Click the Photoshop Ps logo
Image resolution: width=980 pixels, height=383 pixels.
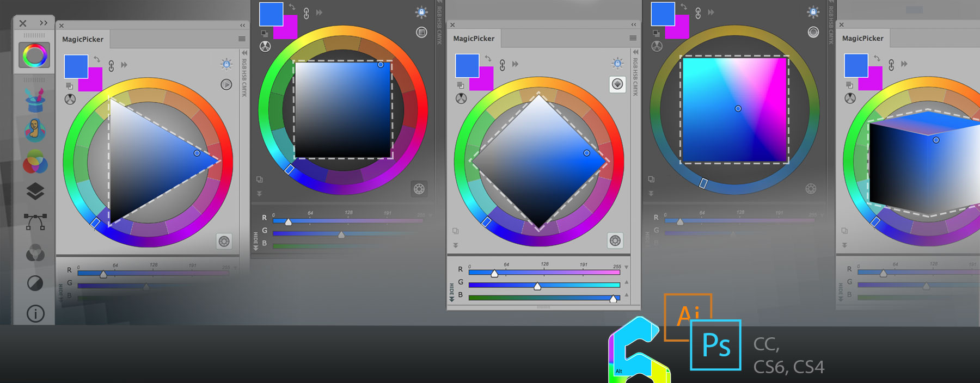coord(715,345)
